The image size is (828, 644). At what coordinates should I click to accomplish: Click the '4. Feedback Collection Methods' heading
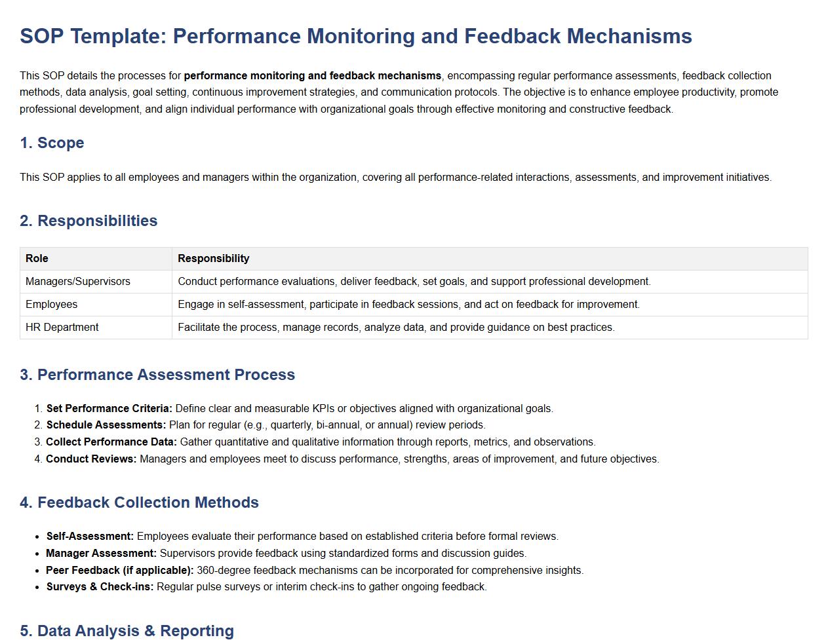pyautogui.click(x=139, y=502)
